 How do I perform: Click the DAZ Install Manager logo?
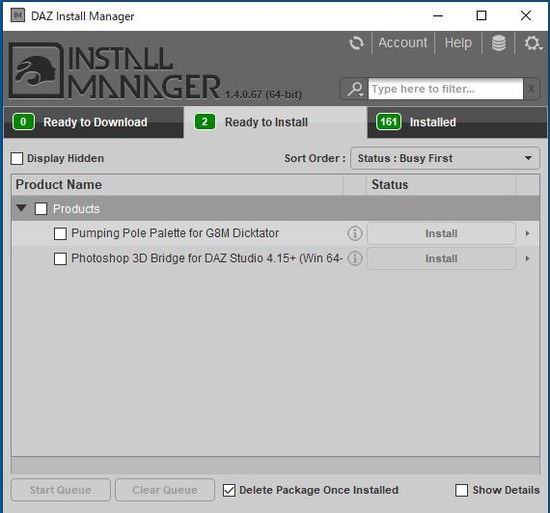36,70
